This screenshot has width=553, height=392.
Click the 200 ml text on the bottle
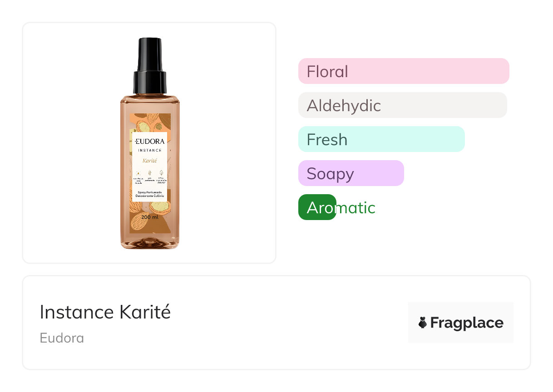pos(149,217)
